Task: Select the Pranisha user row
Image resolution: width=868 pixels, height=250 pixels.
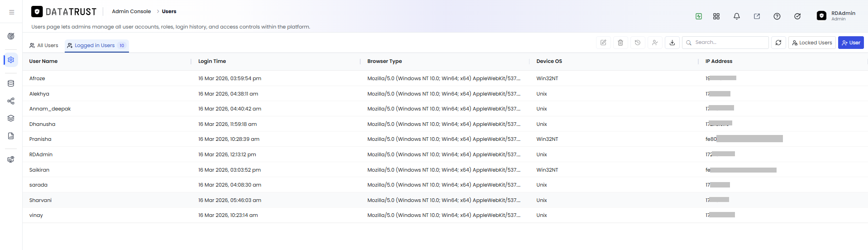Action: [x=445, y=139]
